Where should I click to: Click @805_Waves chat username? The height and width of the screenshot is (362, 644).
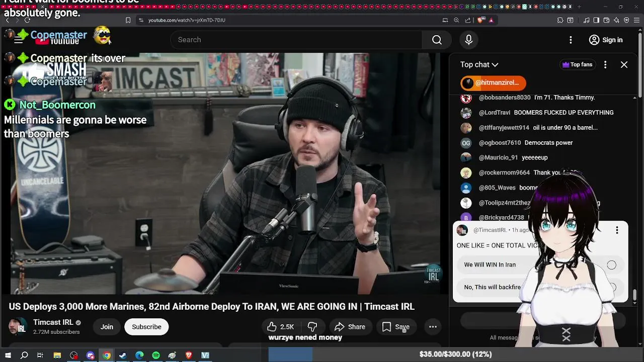pyautogui.click(x=497, y=188)
